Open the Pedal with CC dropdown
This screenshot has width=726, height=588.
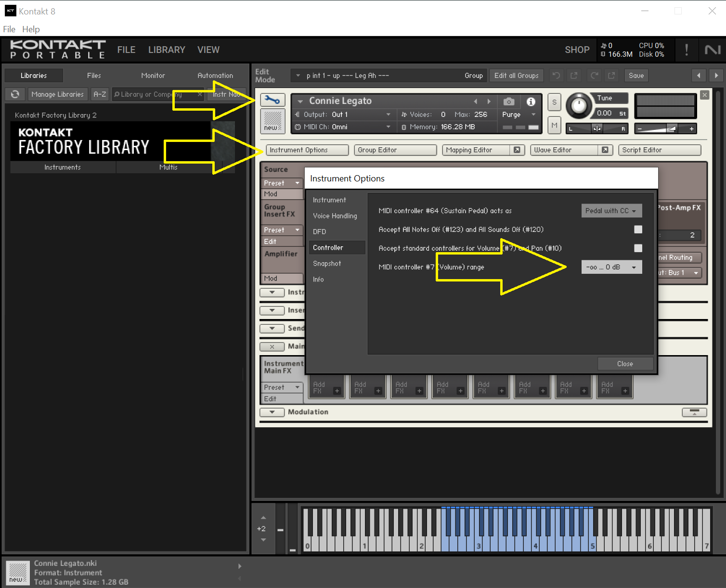click(611, 211)
